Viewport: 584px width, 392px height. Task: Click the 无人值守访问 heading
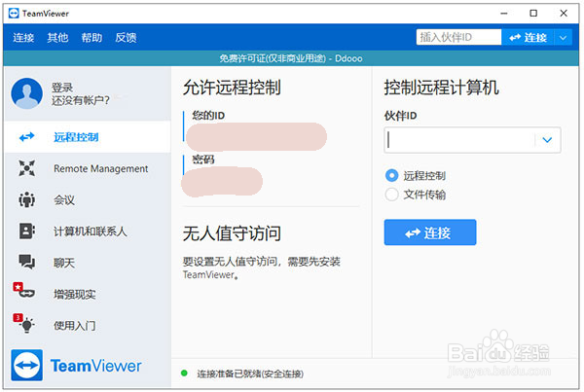click(x=232, y=233)
